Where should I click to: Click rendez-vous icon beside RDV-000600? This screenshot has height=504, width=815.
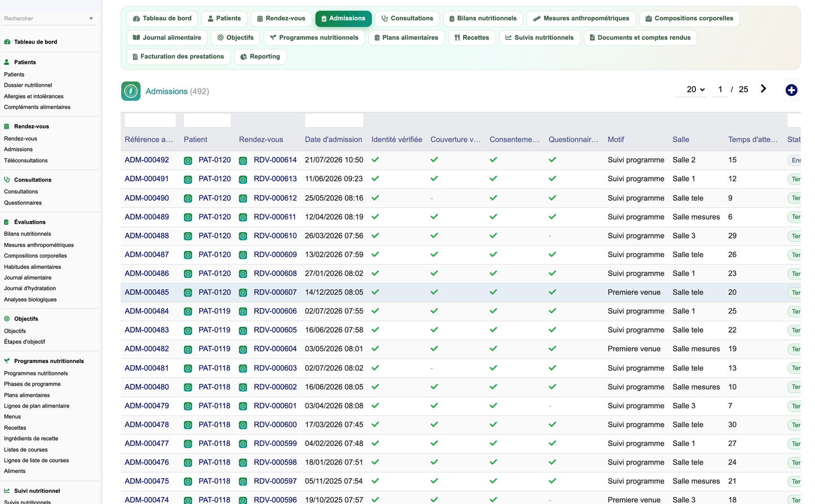point(243,425)
